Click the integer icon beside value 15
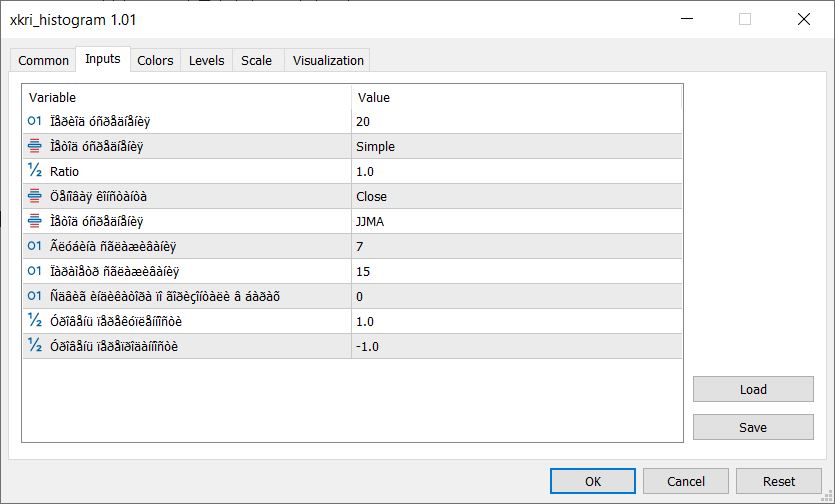The image size is (835, 504). [x=35, y=271]
